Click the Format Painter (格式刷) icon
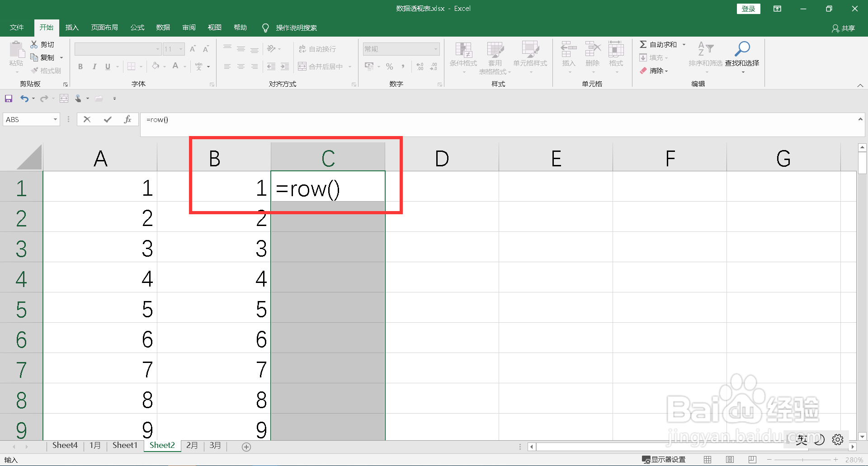868x466 pixels. click(34, 71)
